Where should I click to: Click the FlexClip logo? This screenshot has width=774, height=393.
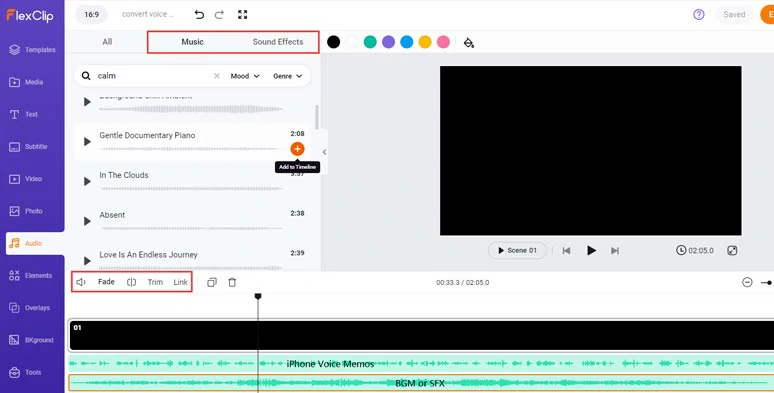pos(30,15)
